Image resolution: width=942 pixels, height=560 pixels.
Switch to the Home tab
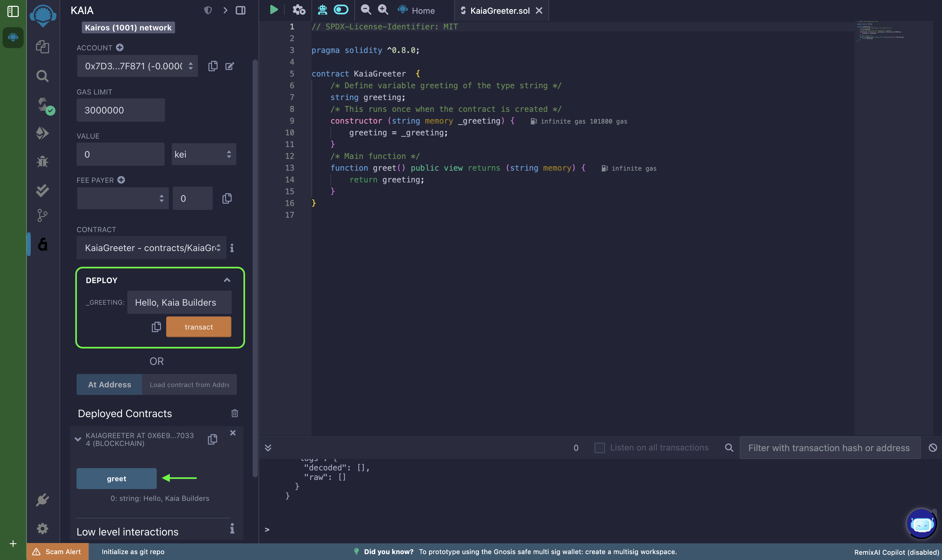point(416,10)
